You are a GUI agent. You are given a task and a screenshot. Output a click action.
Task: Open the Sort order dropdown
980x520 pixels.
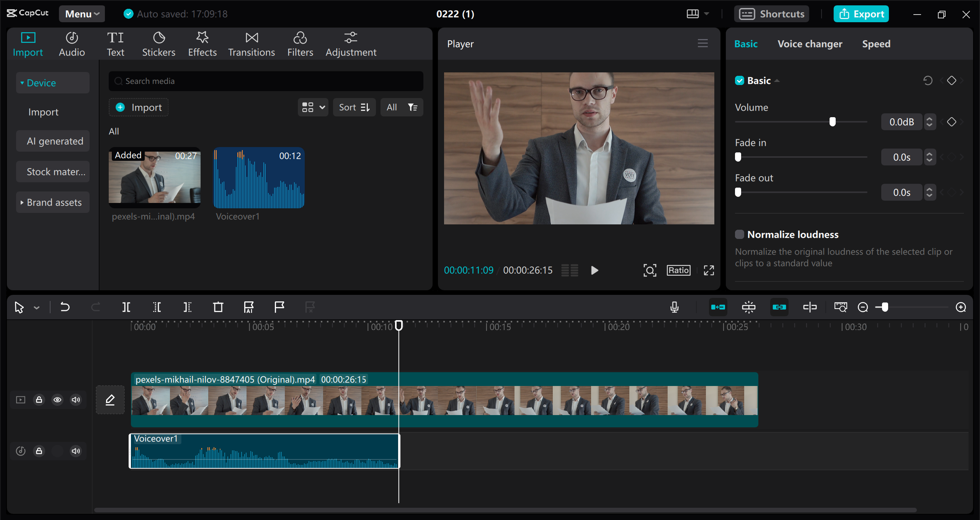coord(354,107)
